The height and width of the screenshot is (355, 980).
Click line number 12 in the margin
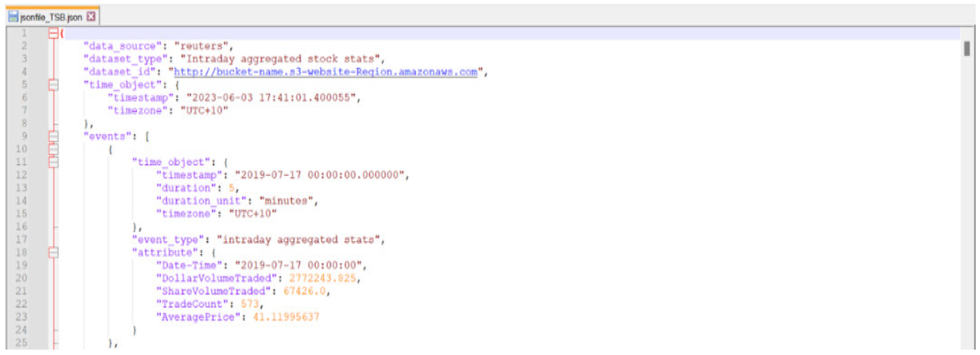[x=21, y=175]
